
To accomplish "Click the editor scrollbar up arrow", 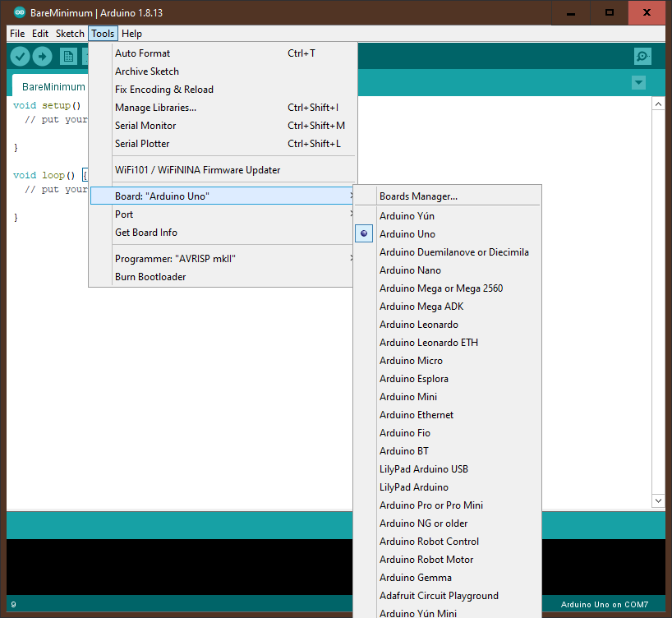I will pos(658,104).
